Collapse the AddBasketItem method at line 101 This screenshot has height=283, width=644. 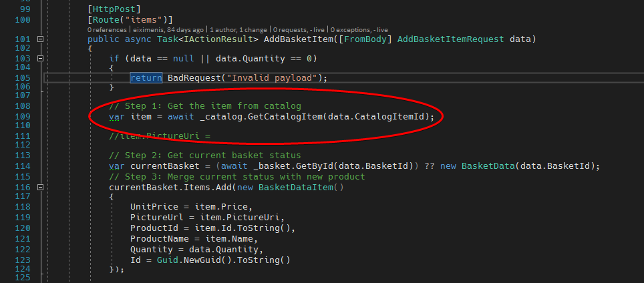[x=40, y=39]
